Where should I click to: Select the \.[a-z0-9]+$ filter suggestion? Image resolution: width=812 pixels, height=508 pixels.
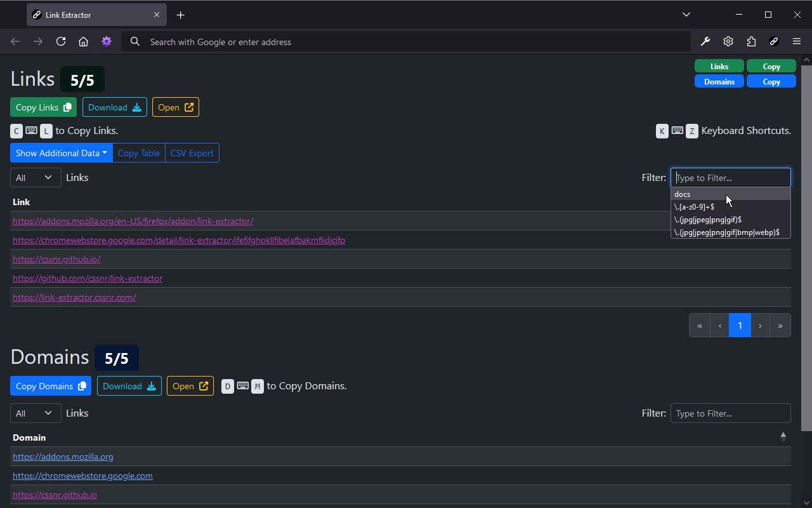tap(694, 207)
